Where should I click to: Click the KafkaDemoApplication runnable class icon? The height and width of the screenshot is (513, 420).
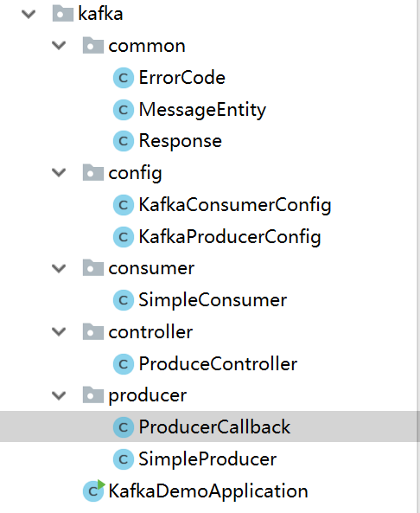point(93,491)
